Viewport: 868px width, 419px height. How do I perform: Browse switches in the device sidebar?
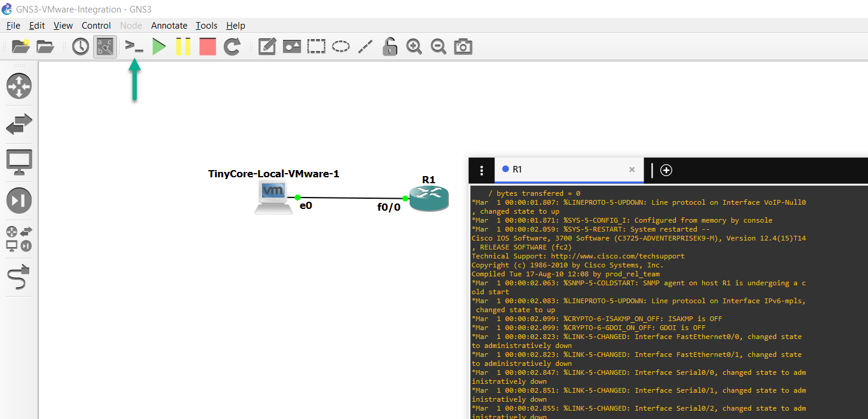pos(19,124)
